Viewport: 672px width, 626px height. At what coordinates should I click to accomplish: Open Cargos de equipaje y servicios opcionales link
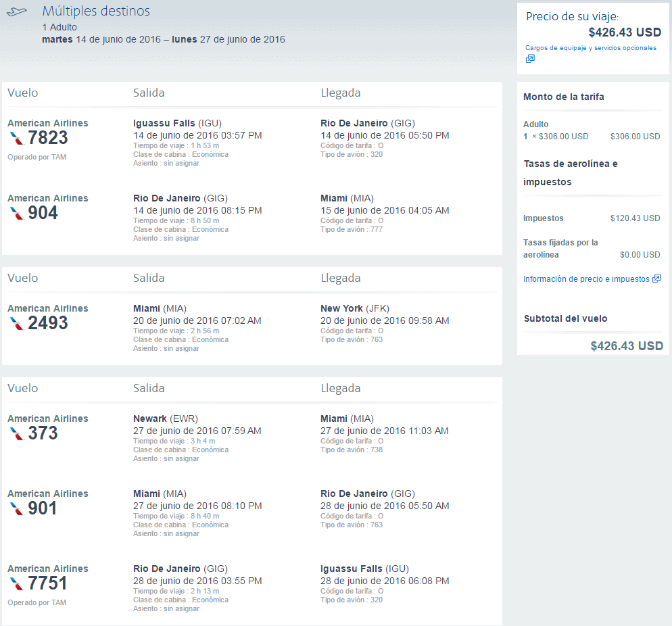(x=591, y=48)
